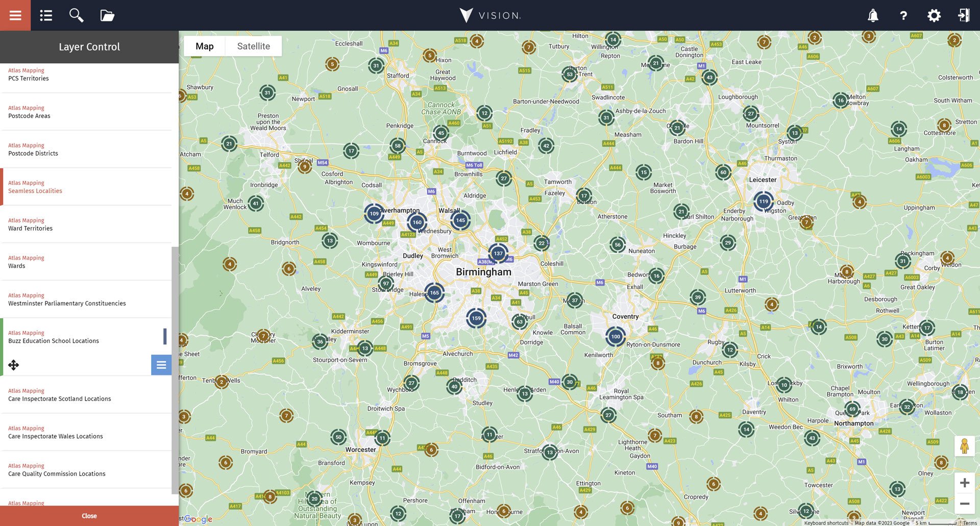980x526 pixels.
Task: Open notifications via the bell icon
Action: tap(873, 15)
